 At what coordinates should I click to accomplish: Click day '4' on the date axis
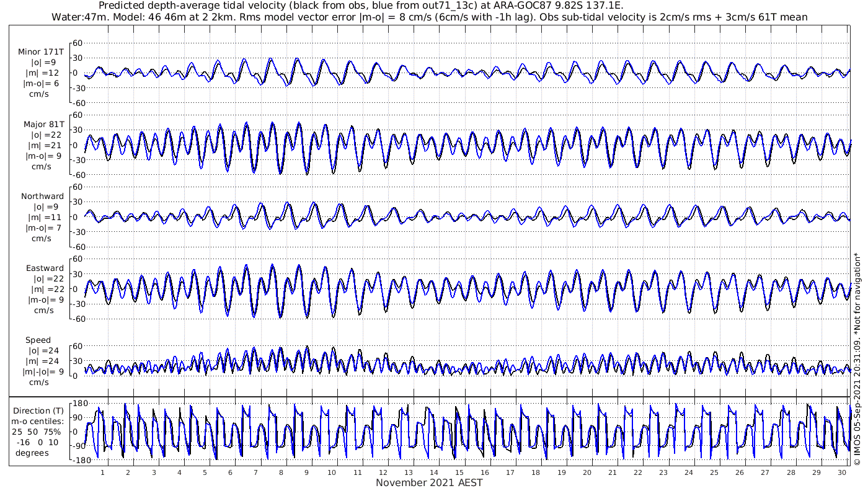coord(179,472)
